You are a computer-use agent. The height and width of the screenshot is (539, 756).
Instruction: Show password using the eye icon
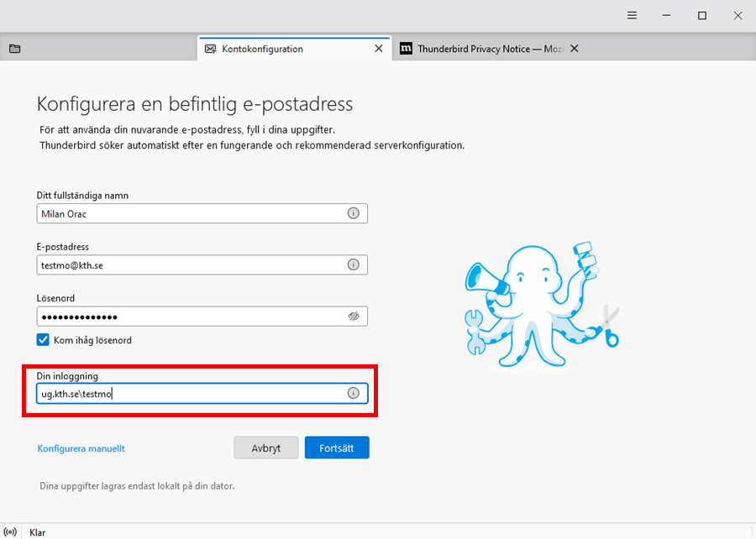click(x=354, y=317)
